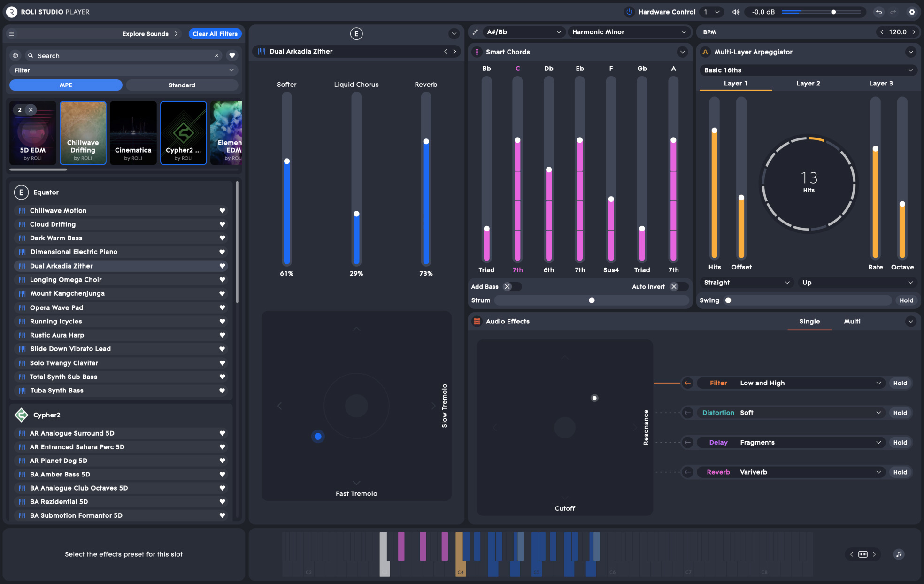Click the redo arrow icon
The image size is (924, 584).
[893, 12]
